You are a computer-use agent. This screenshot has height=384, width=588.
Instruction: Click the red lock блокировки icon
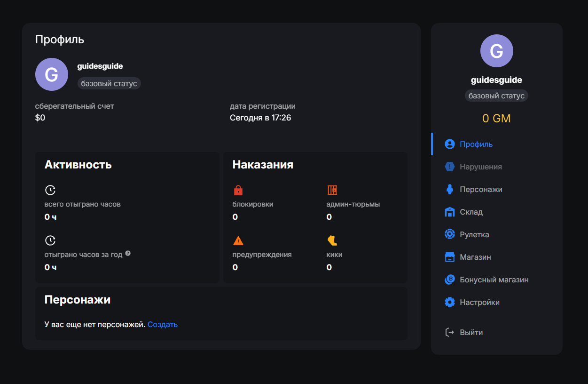coord(238,190)
